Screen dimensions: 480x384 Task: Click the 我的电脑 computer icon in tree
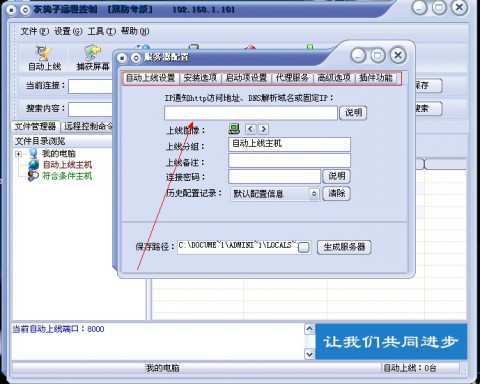click(x=33, y=154)
